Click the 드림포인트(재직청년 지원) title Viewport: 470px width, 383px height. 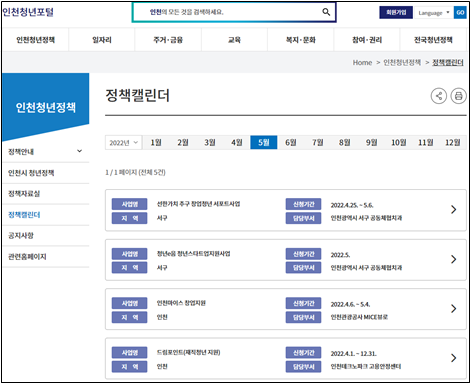click(x=188, y=352)
